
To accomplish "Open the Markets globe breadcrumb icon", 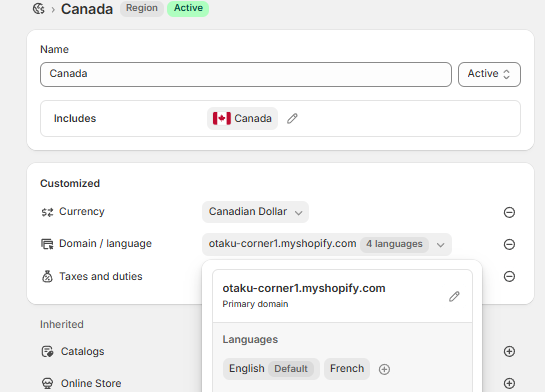I will pyautogui.click(x=39, y=8).
